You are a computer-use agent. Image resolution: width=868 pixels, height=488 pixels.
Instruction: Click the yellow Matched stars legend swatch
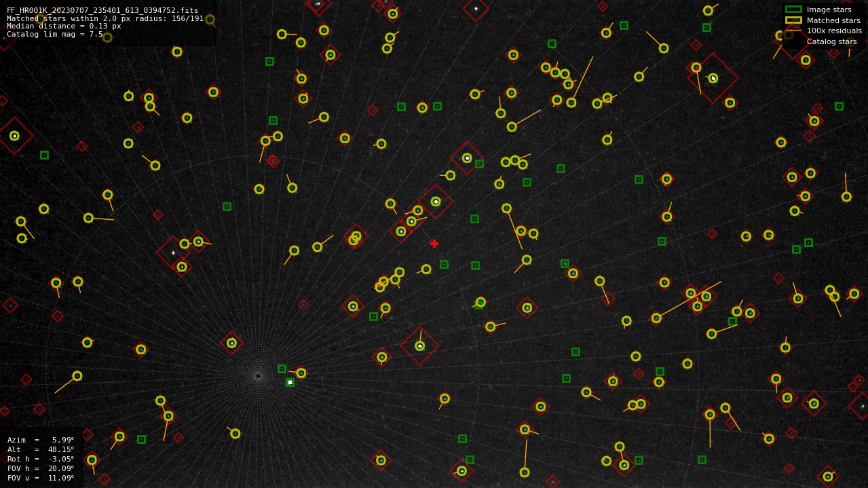click(x=793, y=20)
